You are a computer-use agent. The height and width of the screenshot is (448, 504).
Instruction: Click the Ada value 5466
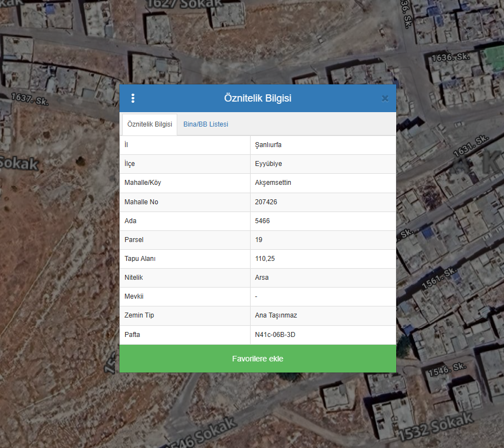click(262, 221)
